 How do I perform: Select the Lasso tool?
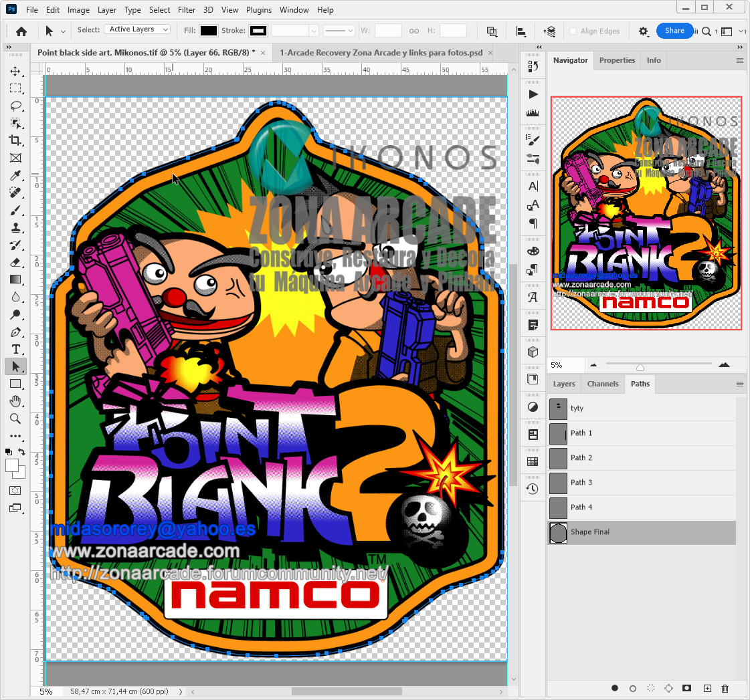[x=16, y=105]
